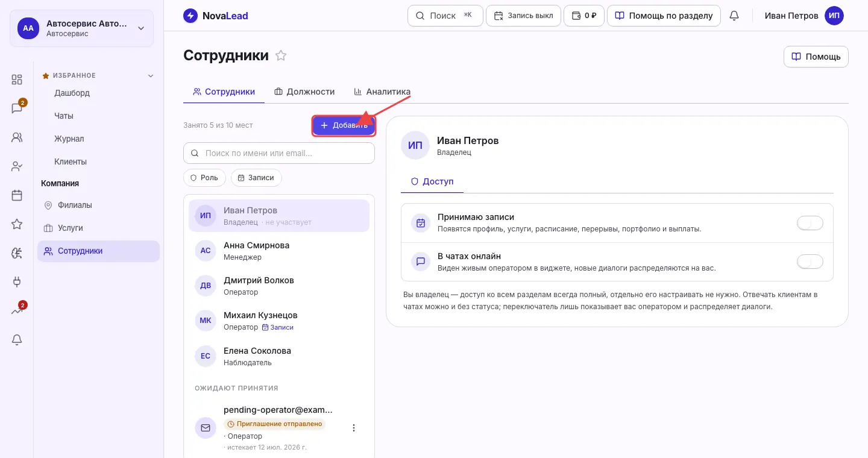This screenshot has width=868, height=458.
Task: Switch to the Аналитика tab
Action: coord(382,92)
